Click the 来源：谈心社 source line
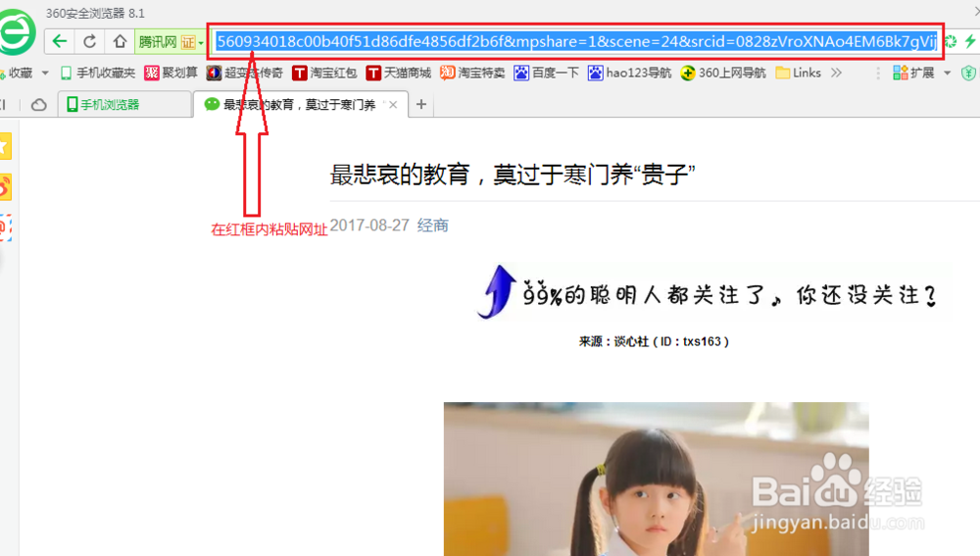Image resolution: width=980 pixels, height=556 pixels. tap(654, 341)
